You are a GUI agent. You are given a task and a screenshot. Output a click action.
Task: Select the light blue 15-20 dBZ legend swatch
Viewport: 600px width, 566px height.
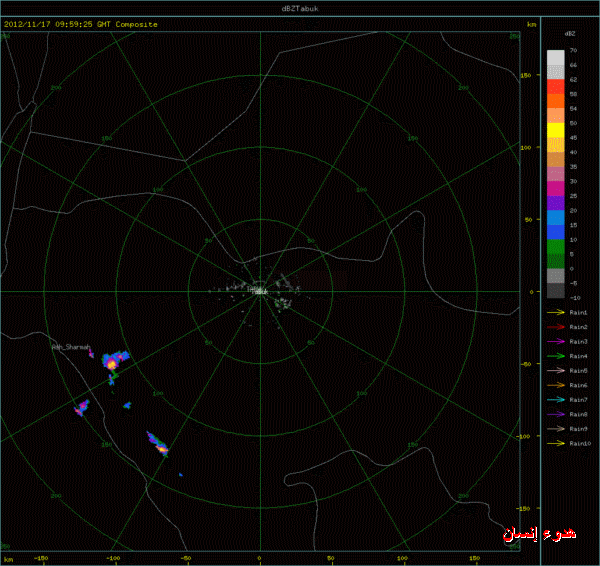pyautogui.click(x=556, y=217)
